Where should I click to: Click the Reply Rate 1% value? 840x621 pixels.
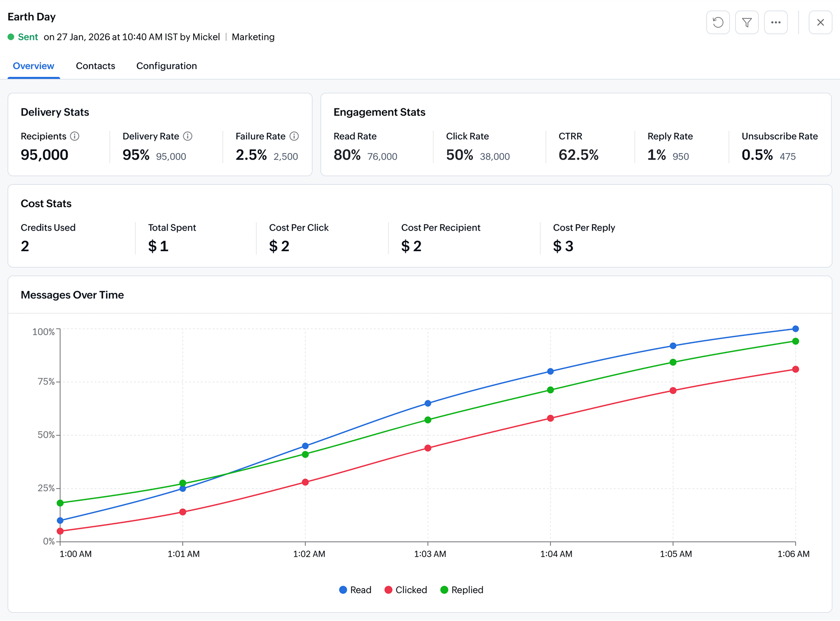click(656, 155)
